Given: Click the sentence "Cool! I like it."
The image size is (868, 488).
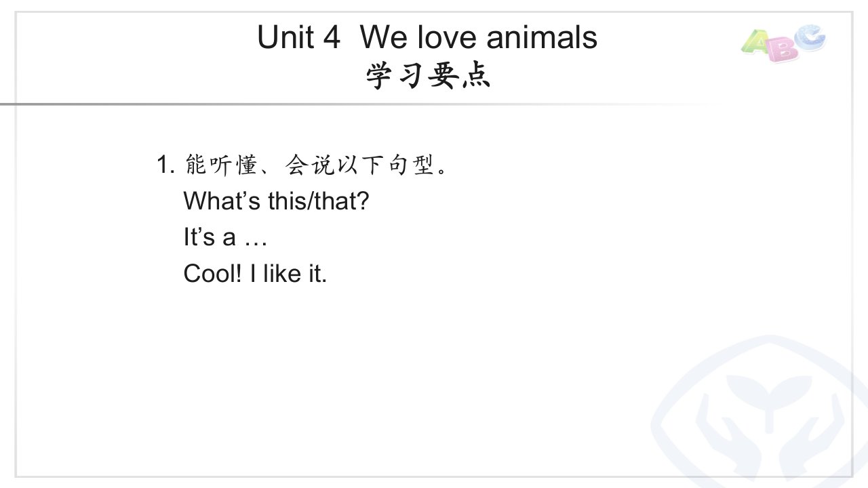Looking at the screenshot, I should [x=255, y=273].
